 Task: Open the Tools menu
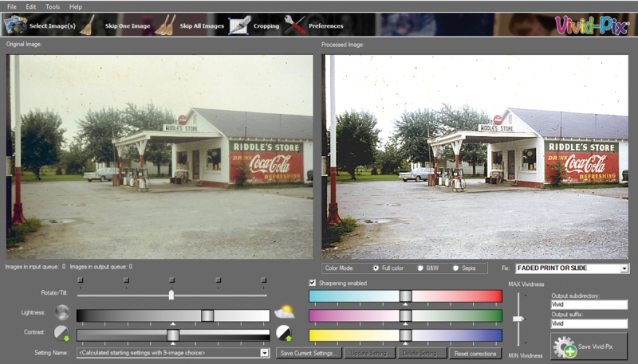pos(53,6)
